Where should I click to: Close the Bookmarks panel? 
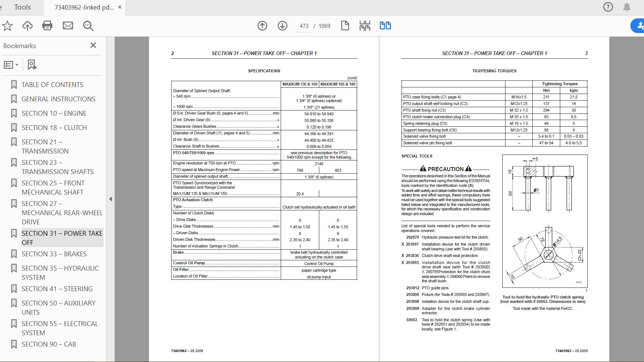pos(93,45)
